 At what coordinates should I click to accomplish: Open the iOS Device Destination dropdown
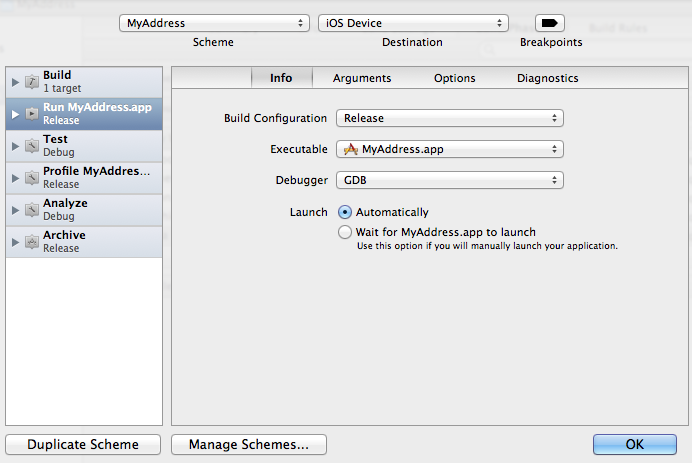(413, 23)
